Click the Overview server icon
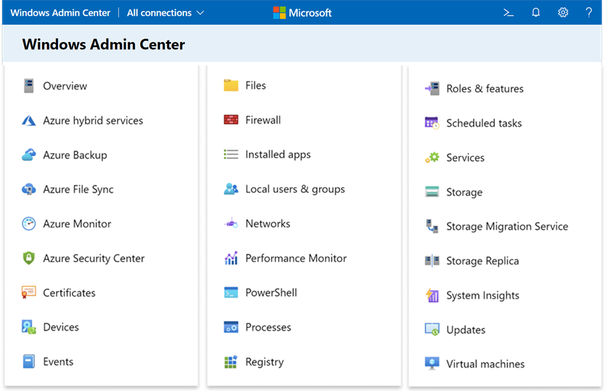 [29, 86]
